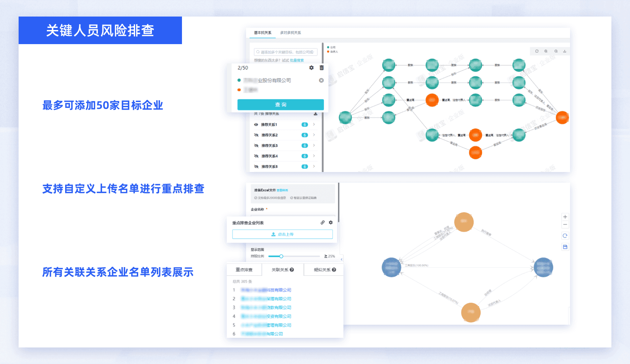Image resolution: width=630 pixels, height=364 pixels.
Task: Expand 推荐关系1 chevron
Action: tap(314, 124)
